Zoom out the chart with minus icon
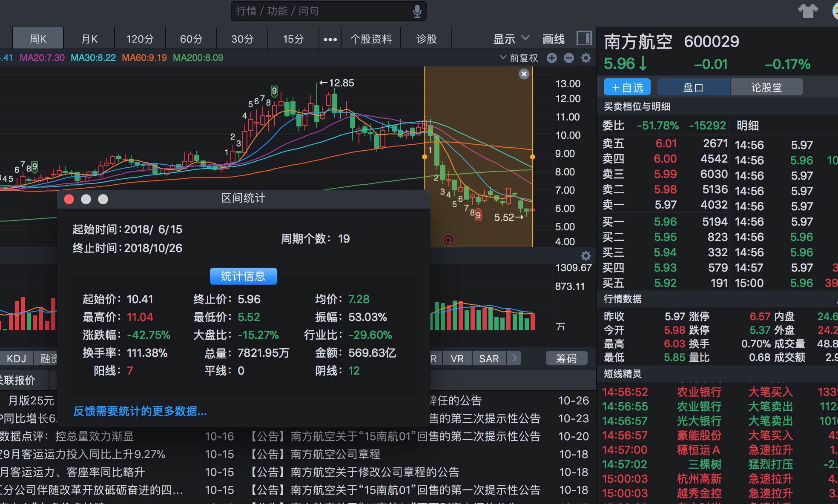 (569, 58)
